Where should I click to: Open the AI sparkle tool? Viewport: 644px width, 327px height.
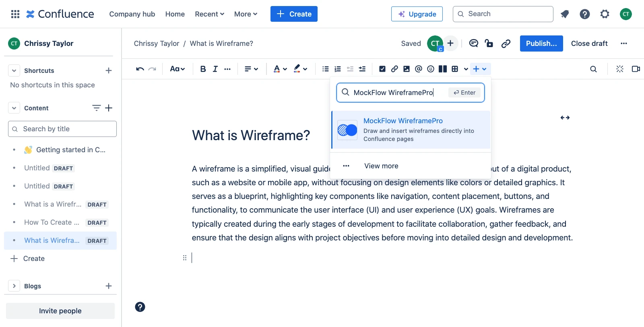[620, 69]
